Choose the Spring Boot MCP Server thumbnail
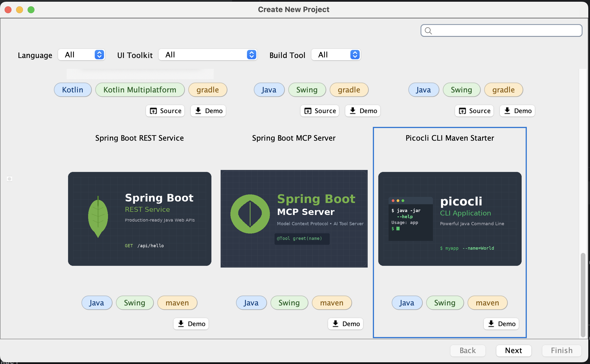This screenshot has width=590, height=364. [294, 219]
